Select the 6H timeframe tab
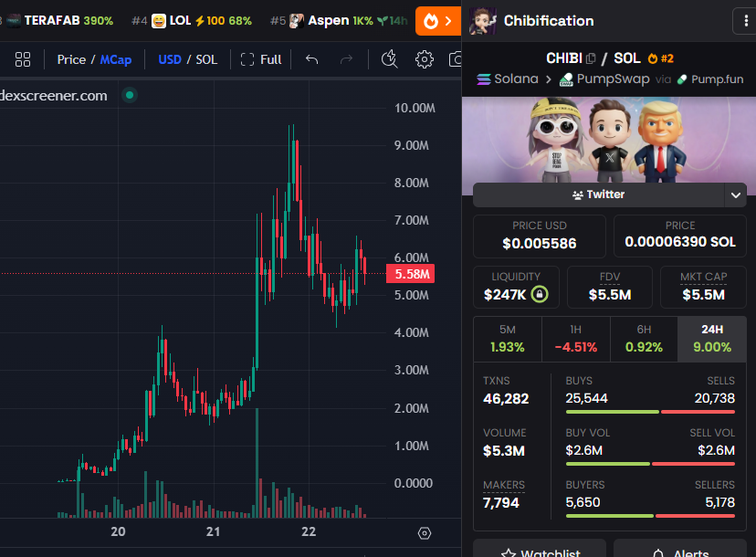Viewport: 756px width, 557px height. pyautogui.click(x=644, y=339)
